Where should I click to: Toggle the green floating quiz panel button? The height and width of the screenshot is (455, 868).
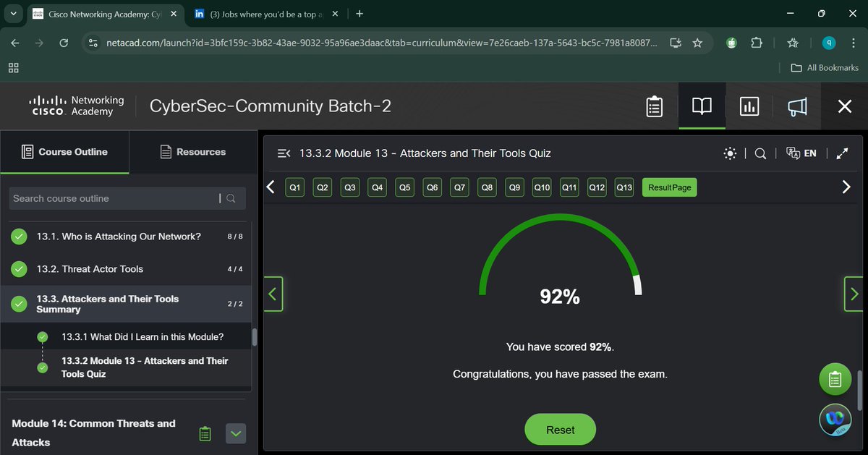(835, 378)
